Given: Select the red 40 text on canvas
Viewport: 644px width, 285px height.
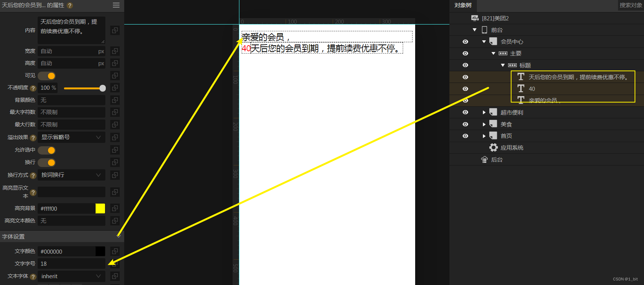Looking at the screenshot, I should pyautogui.click(x=246, y=48).
